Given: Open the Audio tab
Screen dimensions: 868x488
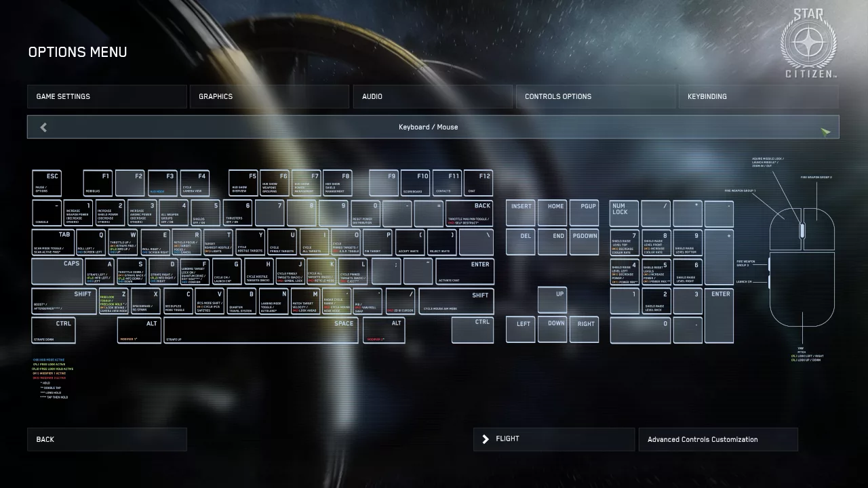Looking at the screenshot, I should click(433, 96).
